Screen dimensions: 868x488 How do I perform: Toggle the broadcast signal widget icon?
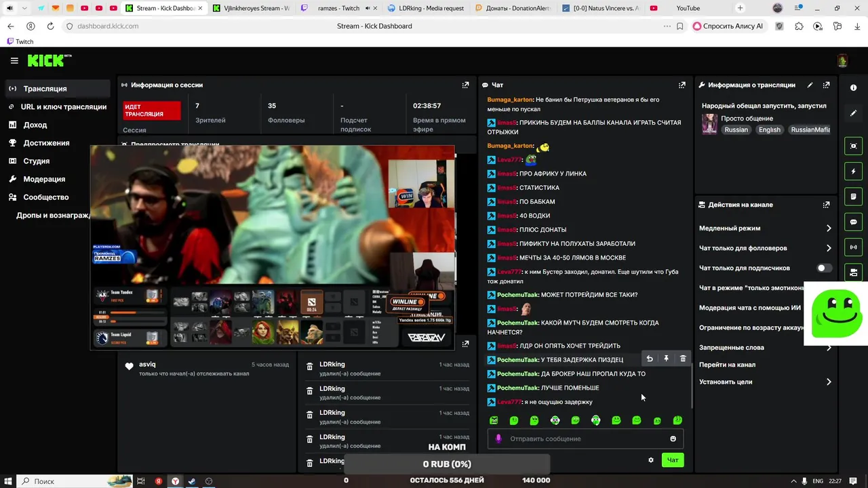[x=853, y=247]
